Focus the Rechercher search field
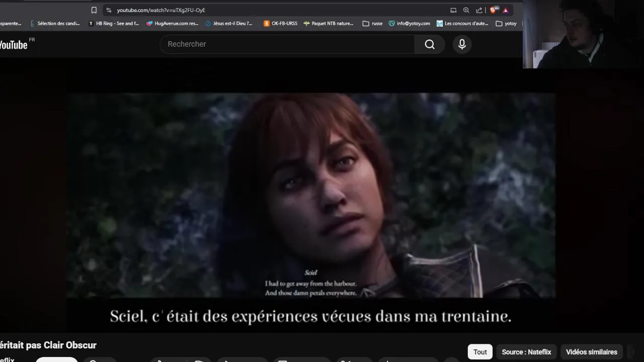The image size is (644, 362). (287, 44)
